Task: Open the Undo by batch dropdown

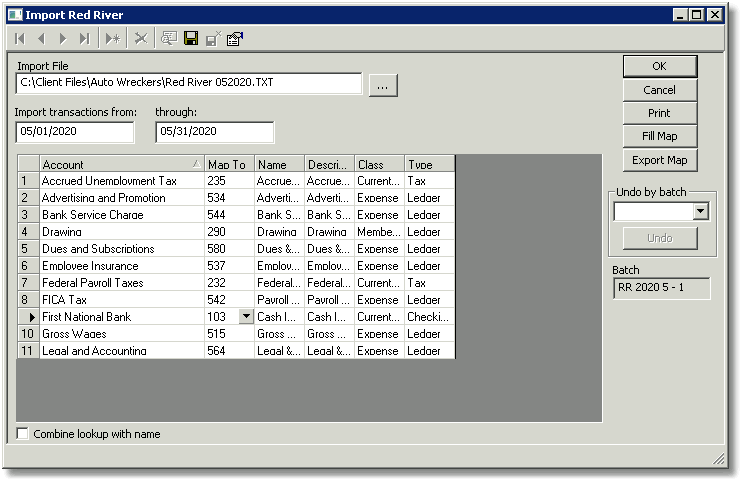Action: (701, 211)
